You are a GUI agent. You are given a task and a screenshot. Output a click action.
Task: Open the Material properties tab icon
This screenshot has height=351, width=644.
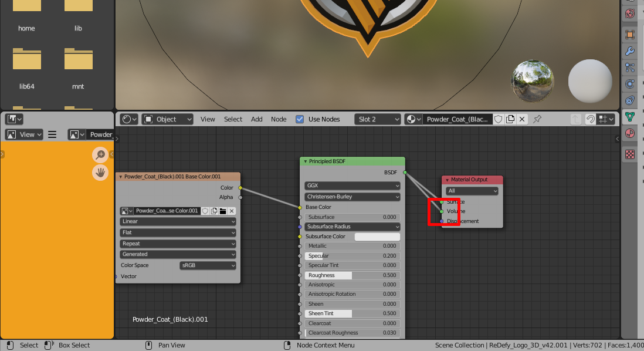629,134
